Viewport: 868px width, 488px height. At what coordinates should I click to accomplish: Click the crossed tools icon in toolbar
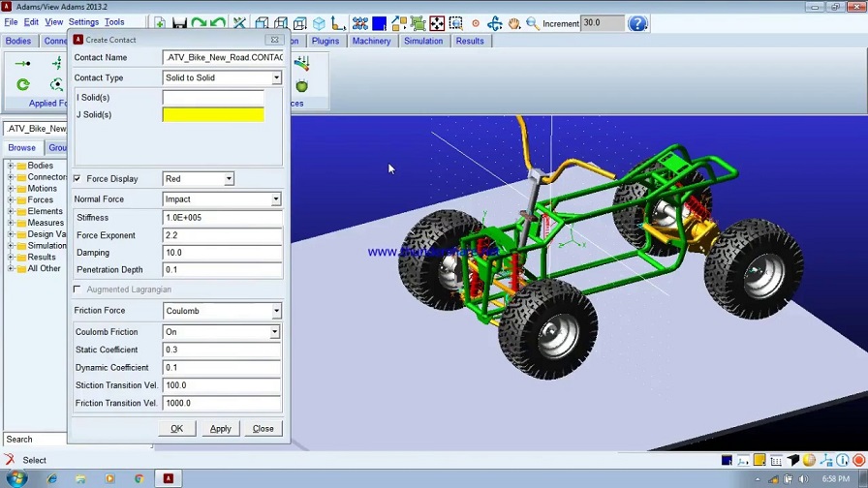click(239, 23)
